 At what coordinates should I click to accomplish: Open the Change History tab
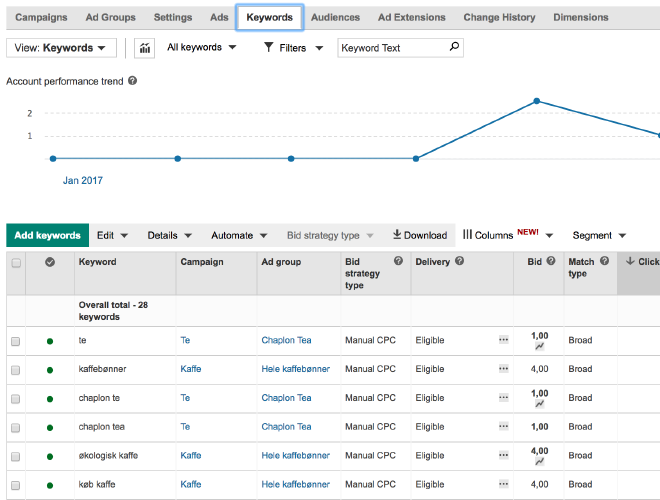coord(499,17)
